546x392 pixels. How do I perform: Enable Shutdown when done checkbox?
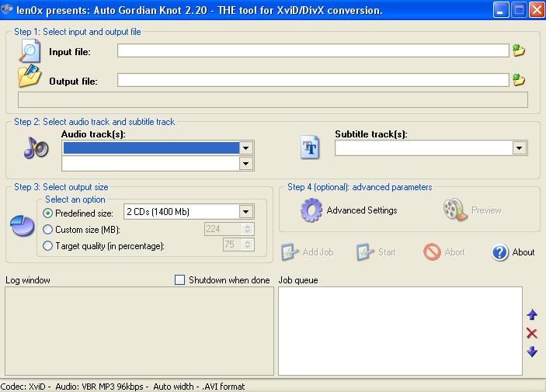(179, 280)
